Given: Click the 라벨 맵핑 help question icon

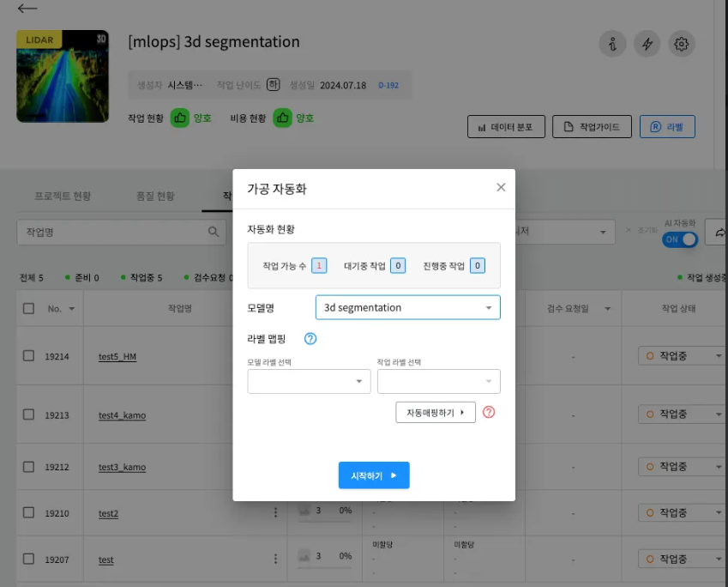Looking at the screenshot, I should 310,339.
